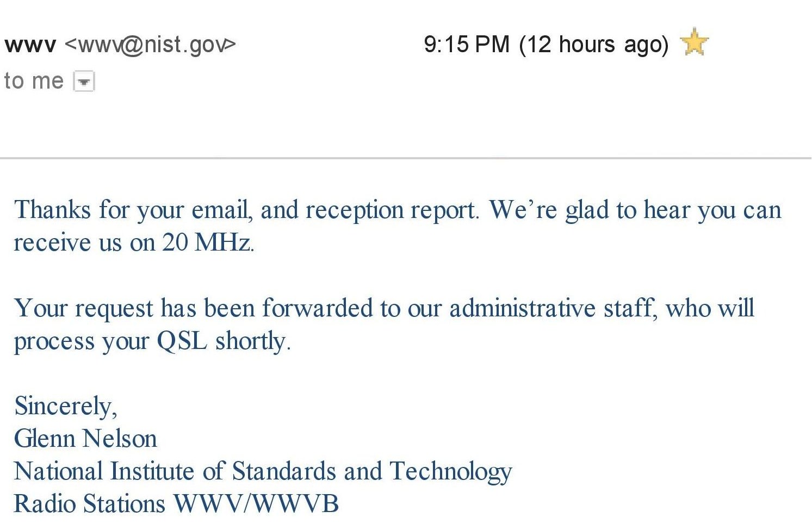Click the words 'reception report'
This screenshot has height=530, width=812.
coord(392,210)
